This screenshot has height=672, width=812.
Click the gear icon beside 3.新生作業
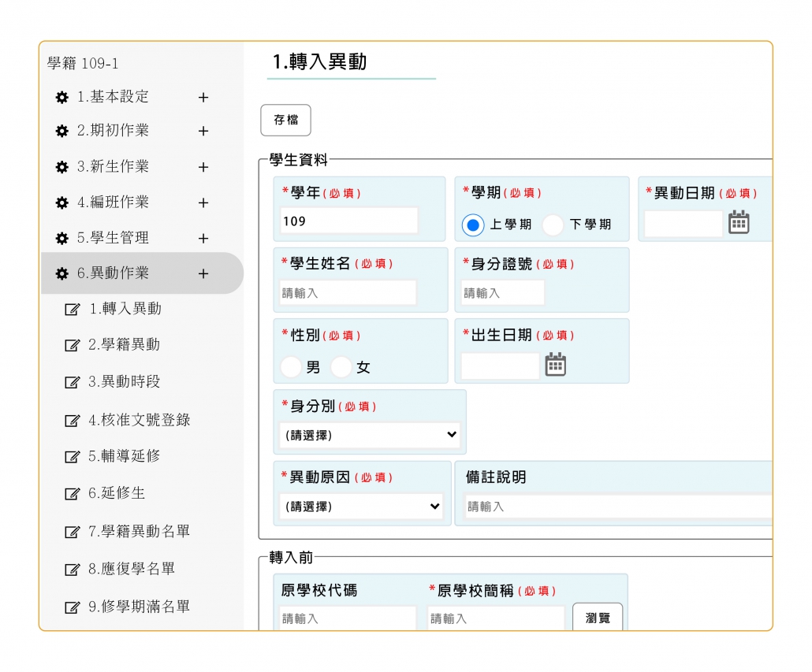click(x=61, y=167)
